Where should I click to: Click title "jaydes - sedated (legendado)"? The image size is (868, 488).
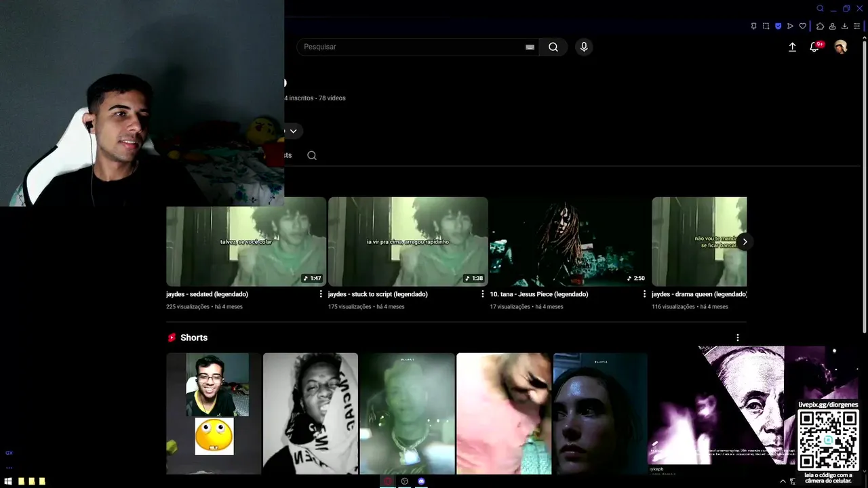(x=207, y=294)
